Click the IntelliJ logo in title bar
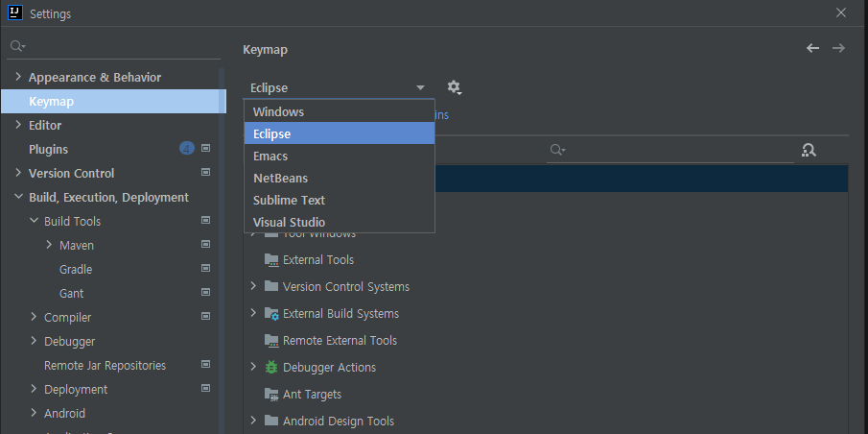 point(15,12)
